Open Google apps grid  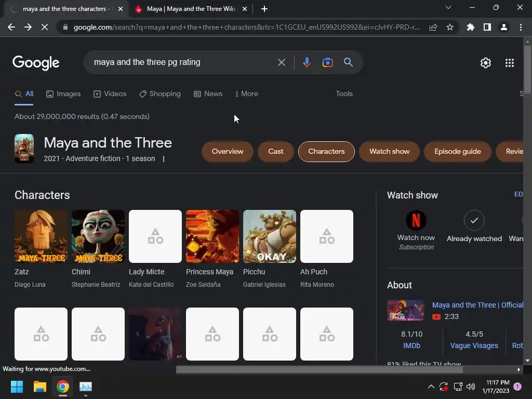pyautogui.click(x=509, y=63)
